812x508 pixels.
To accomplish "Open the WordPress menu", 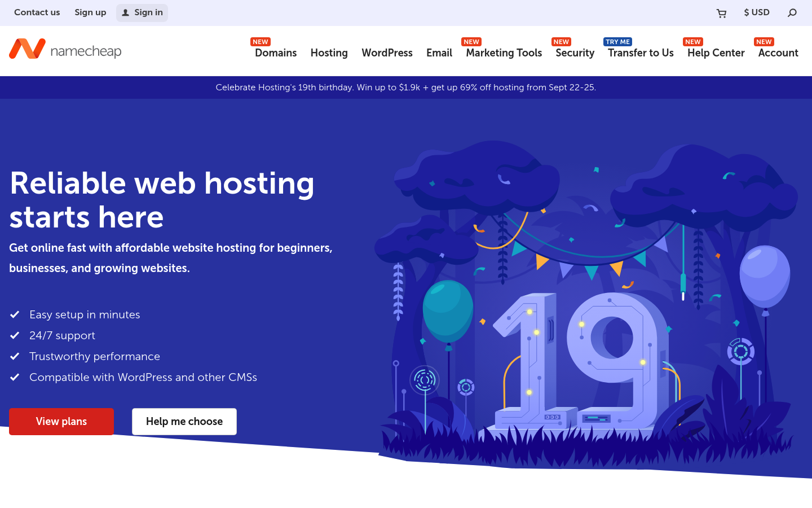I will pos(387,52).
